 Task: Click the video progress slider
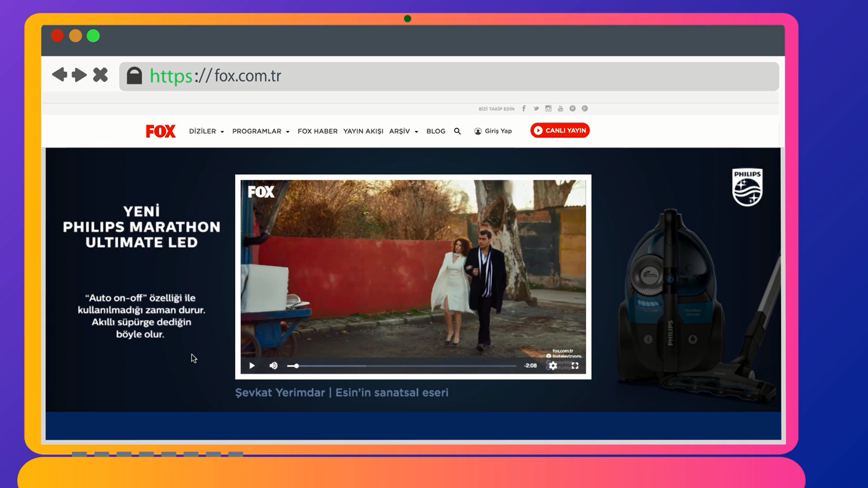[x=402, y=366]
